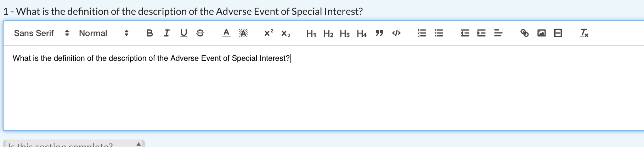Insert a code block
The width and height of the screenshot is (644, 147).
pyautogui.click(x=396, y=33)
